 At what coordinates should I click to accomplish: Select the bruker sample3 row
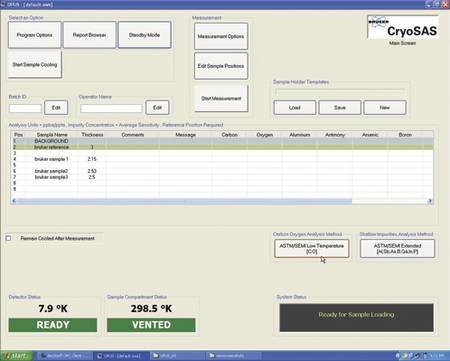coord(222,177)
